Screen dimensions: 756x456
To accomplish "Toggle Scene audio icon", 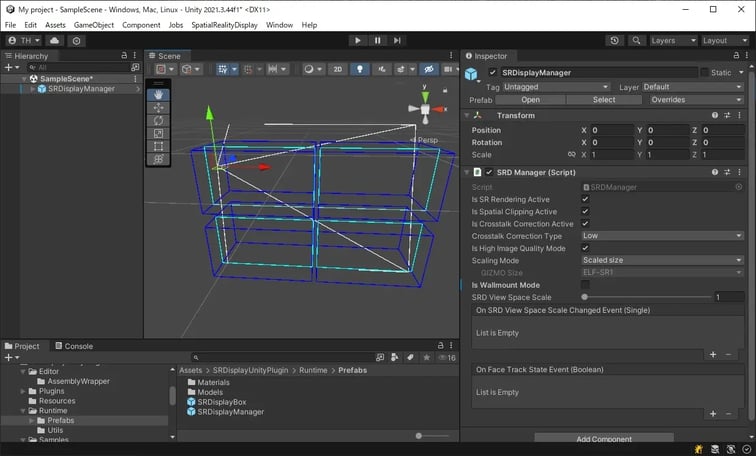I will click(382, 69).
